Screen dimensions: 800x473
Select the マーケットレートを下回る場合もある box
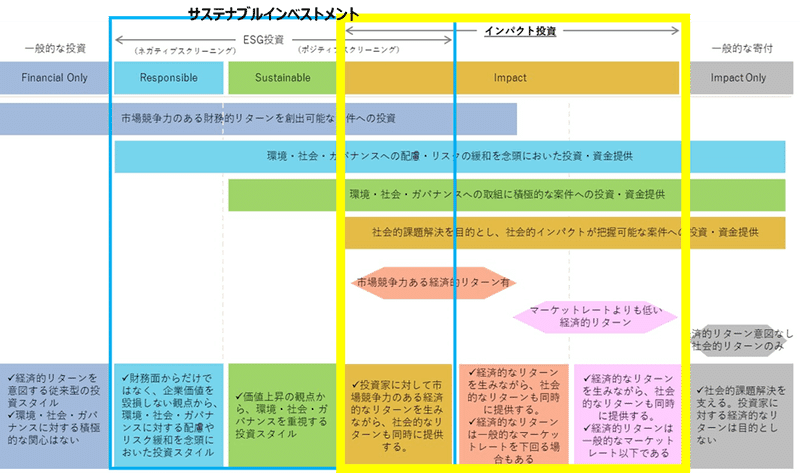point(514,414)
